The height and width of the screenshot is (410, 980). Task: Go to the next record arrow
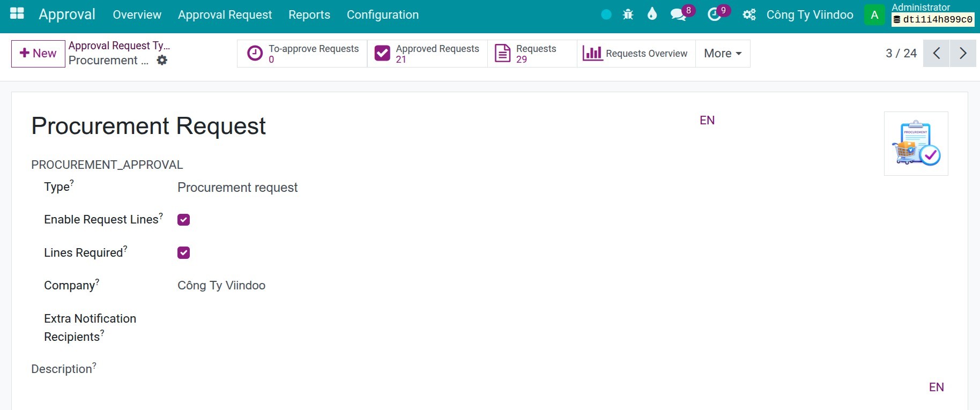pyautogui.click(x=963, y=54)
